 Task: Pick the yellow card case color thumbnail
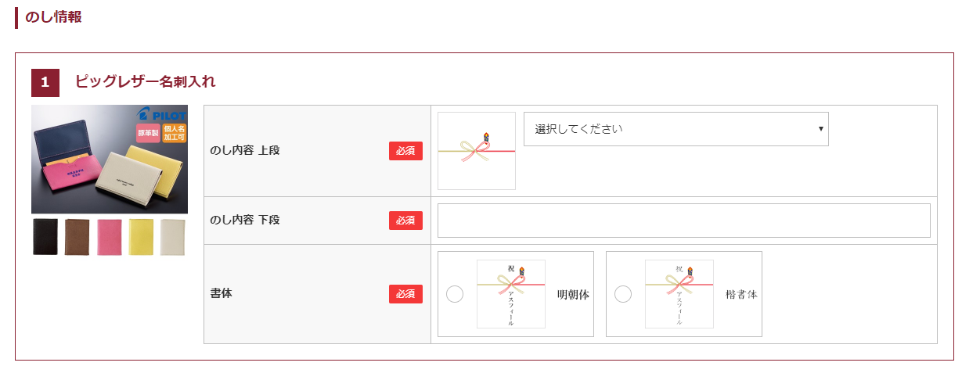141,237
